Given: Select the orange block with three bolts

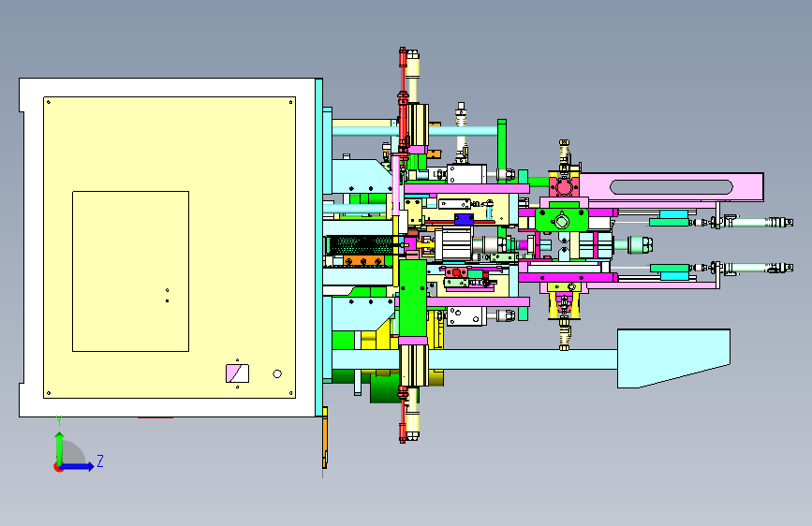Looking at the screenshot, I should (x=363, y=260).
